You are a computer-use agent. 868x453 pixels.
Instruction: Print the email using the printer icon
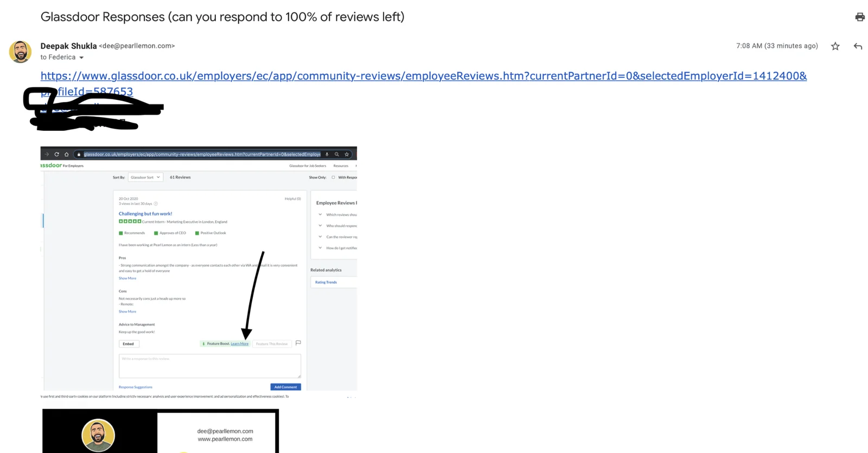click(x=860, y=17)
